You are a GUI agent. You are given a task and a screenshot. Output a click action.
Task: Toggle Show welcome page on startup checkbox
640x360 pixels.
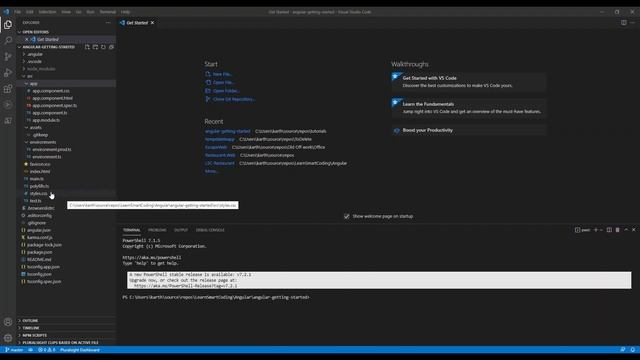pyautogui.click(x=347, y=216)
